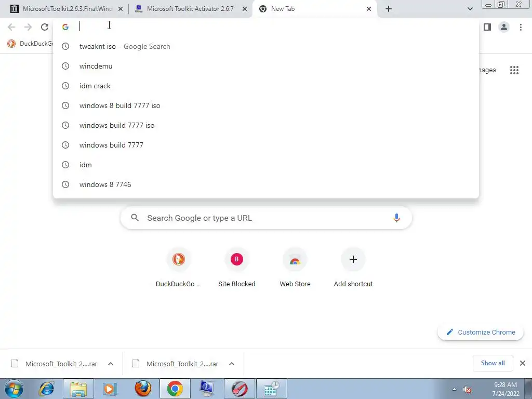Launch Internet Explorer from taskbar
Screen dimensions: 532x399
click(x=47, y=389)
